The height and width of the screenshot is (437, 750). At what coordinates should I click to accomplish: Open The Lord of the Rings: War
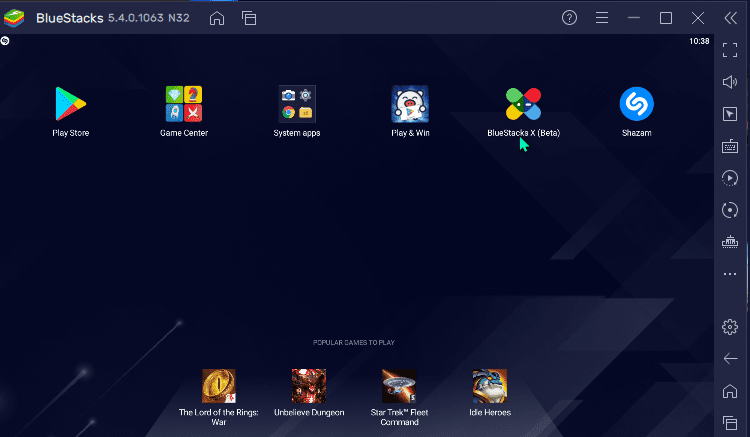pos(219,386)
